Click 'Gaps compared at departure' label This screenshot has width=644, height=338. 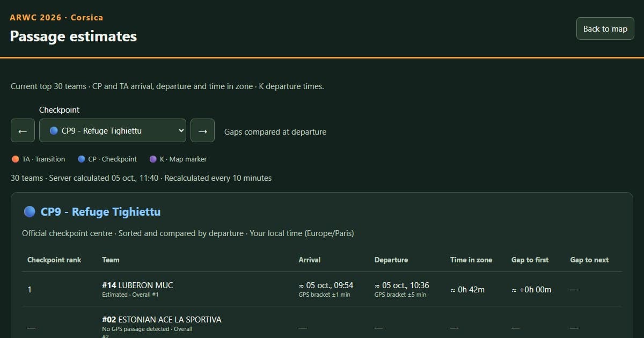click(x=275, y=131)
